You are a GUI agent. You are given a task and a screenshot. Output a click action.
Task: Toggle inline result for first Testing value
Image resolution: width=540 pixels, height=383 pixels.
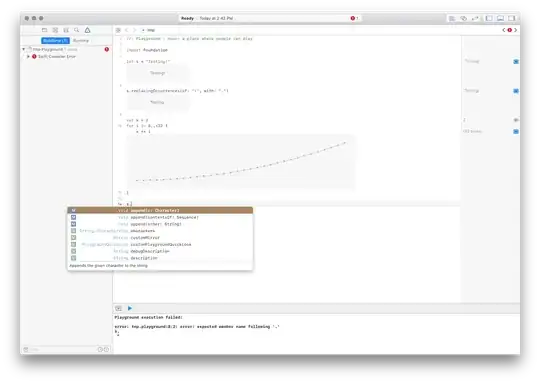[516, 62]
